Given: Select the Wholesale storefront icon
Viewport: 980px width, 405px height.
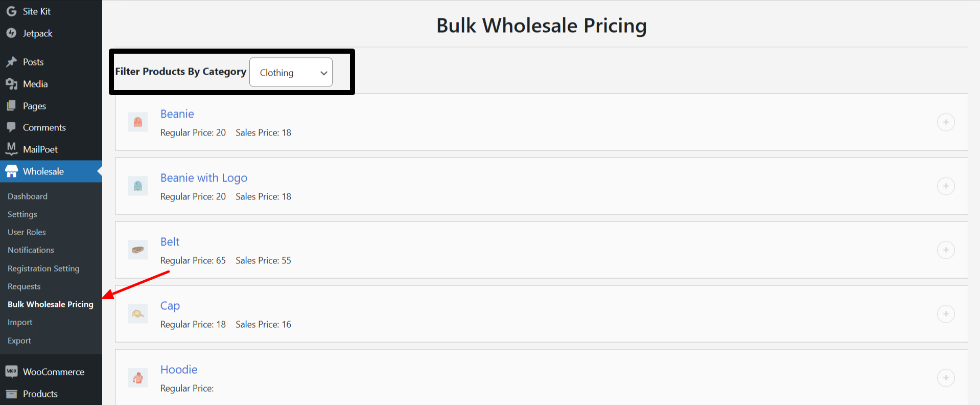Looking at the screenshot, I should (x=11, y=171).
